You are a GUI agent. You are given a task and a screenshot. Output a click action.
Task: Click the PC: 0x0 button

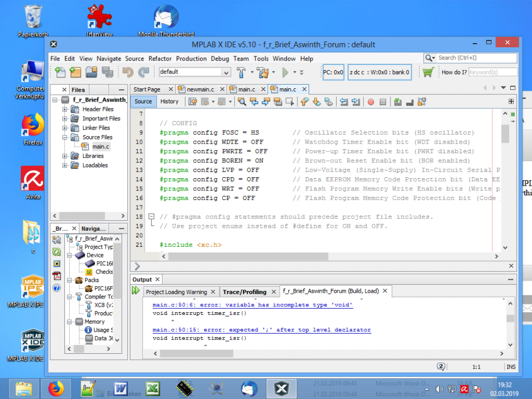point(333,72)
